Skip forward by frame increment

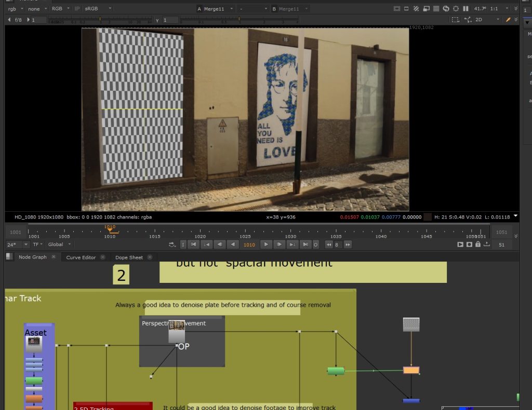(348, 244)
